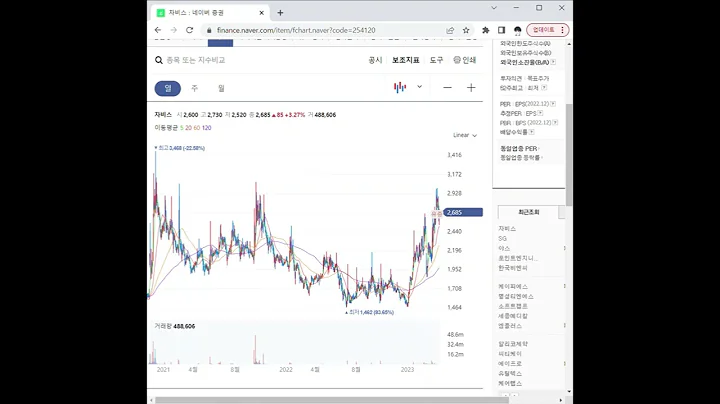Select the candlestick chart type icon
This screenshot has width=720, height=404.
coord(400,87)
